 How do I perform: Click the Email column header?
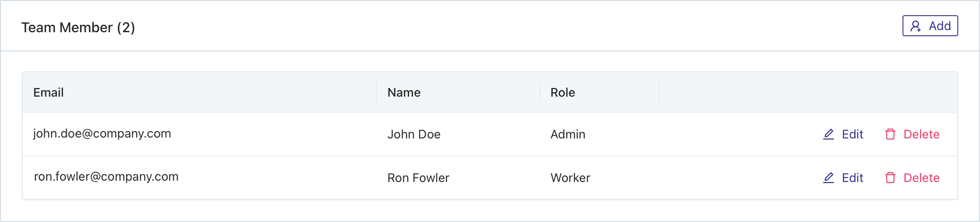48,92
